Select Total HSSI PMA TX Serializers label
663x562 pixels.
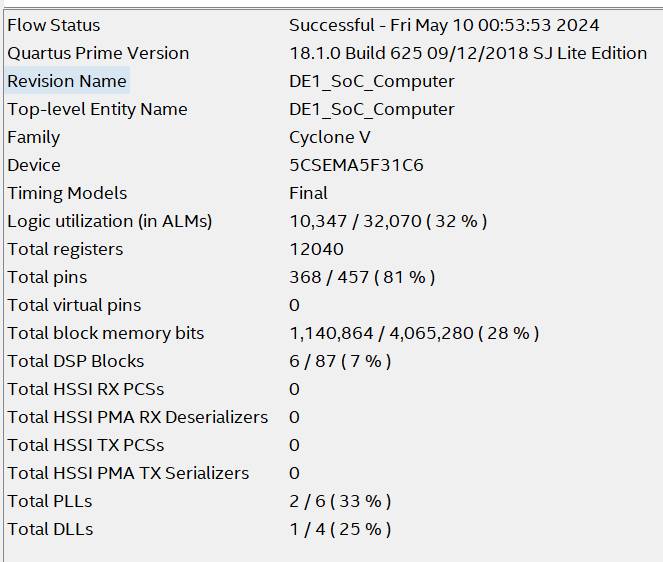click(x=128, y=473)
